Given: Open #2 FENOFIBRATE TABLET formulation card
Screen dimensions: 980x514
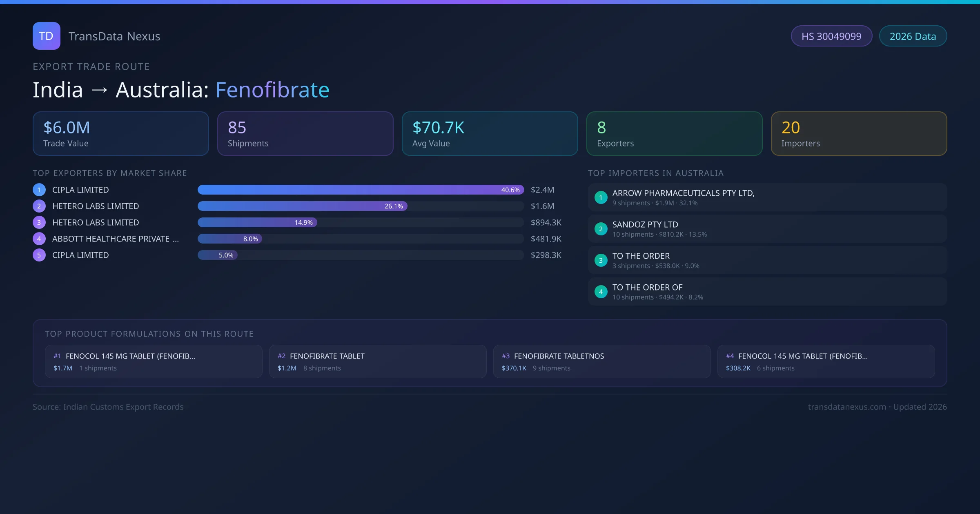Looking at the screenshot, I should [377, 361].
